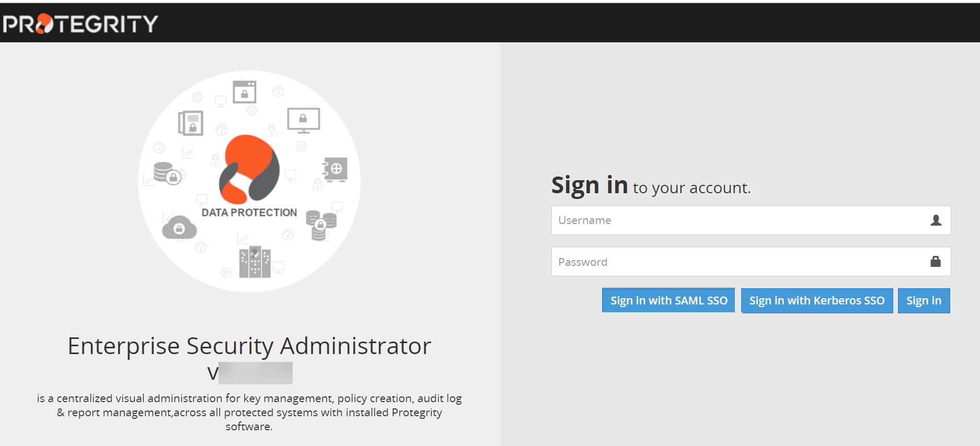Click the locked database icon on left
The height and width of the screenshot is (446, 980).
click(167, 173)
